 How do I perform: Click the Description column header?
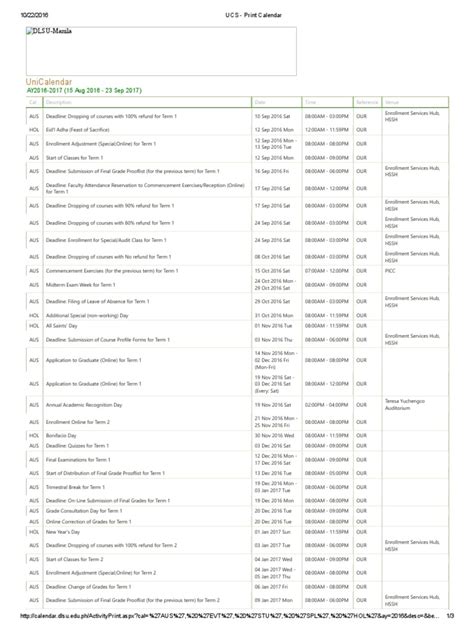58,102
